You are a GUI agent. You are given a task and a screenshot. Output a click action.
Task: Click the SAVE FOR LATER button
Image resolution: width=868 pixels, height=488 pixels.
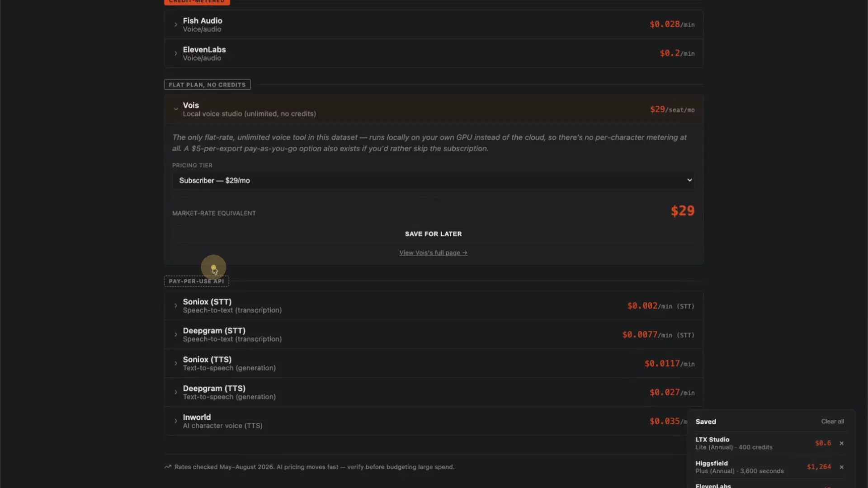pyautogui.click(x=434, y=234)
